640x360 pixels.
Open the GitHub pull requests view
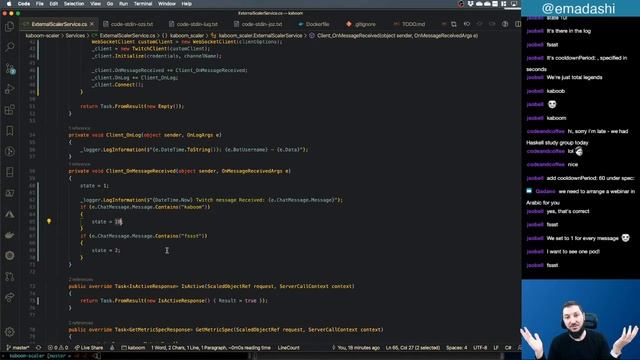[x=9, y=276]
